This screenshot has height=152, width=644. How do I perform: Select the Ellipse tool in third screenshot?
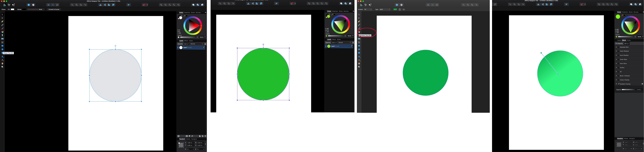click(359, 49)
